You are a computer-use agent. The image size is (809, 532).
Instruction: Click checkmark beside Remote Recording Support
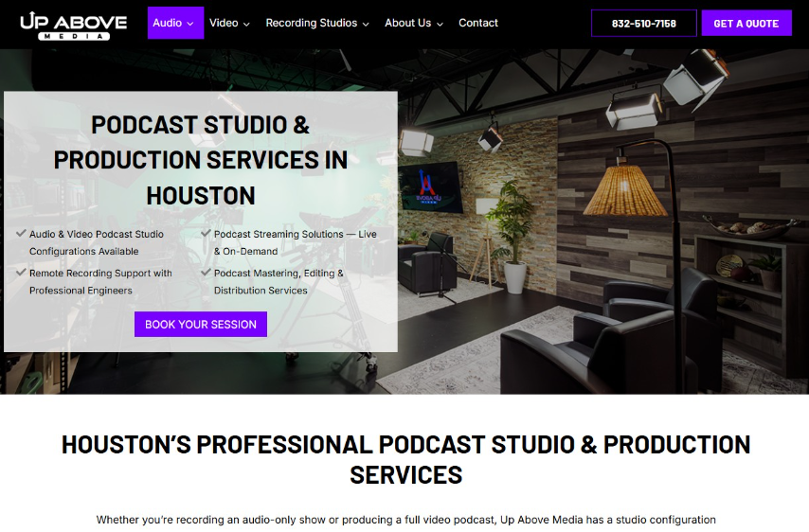(21, 273)
